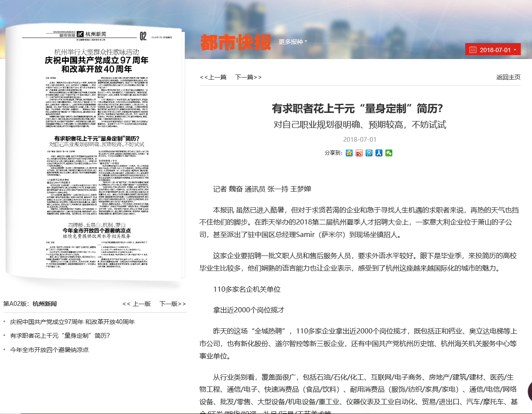Share article to QQ Zone (star icon)

349,153
